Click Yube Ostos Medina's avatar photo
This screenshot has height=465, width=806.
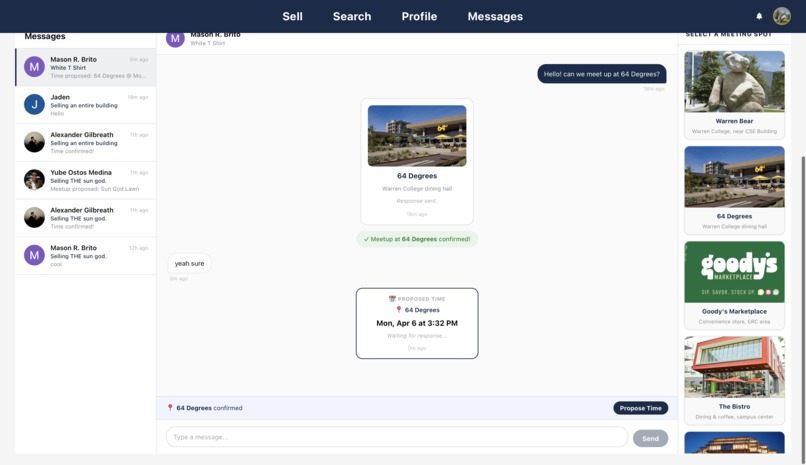[x=34, y=180]
